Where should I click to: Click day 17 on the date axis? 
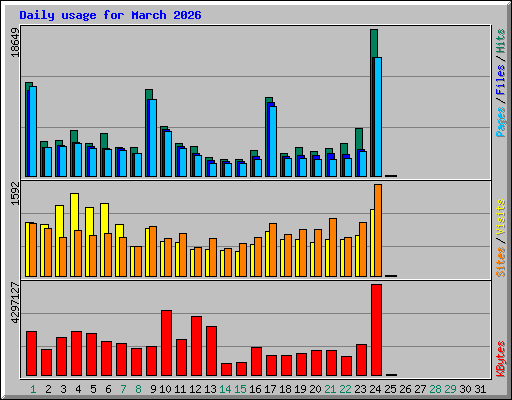click(x=270, y=389)
